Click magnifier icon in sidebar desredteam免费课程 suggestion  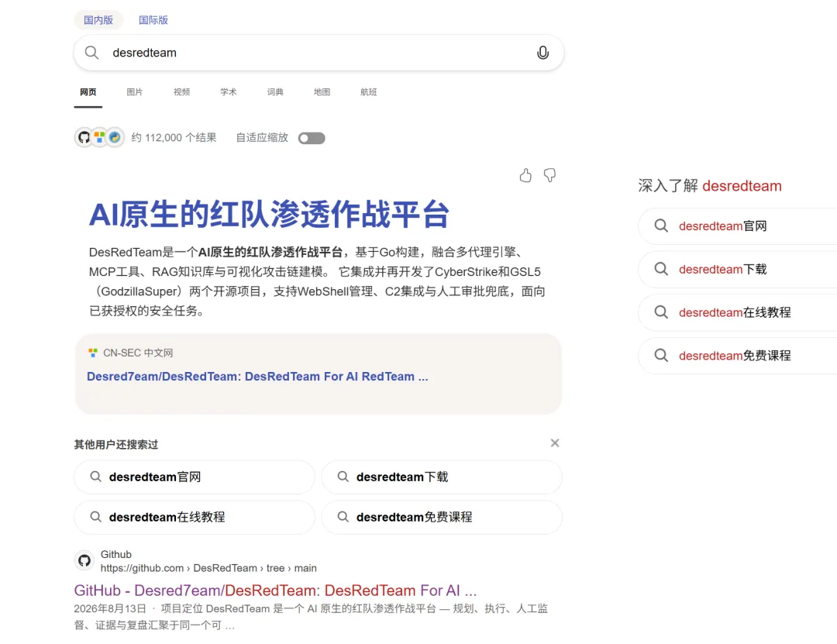(661, 356)
